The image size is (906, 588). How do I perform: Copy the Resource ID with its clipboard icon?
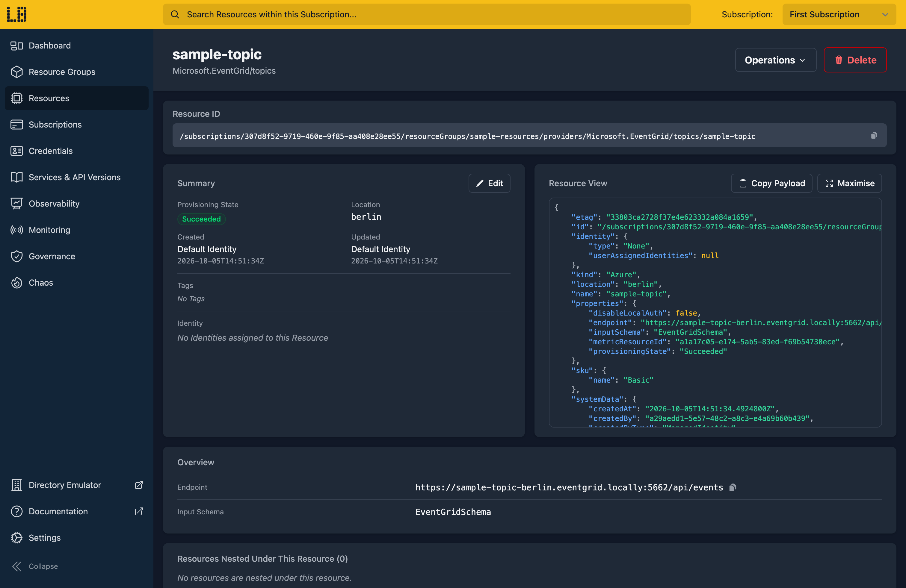[x=874, y=135]
